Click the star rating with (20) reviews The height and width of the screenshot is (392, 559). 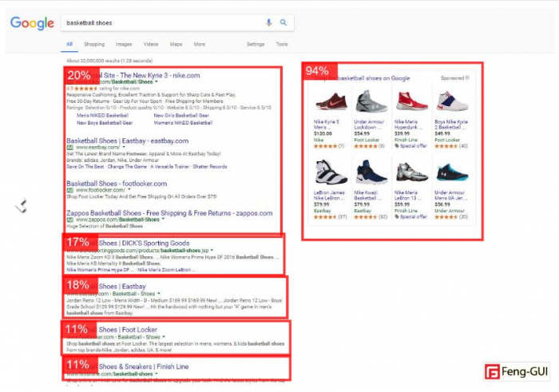pos(450,216)
